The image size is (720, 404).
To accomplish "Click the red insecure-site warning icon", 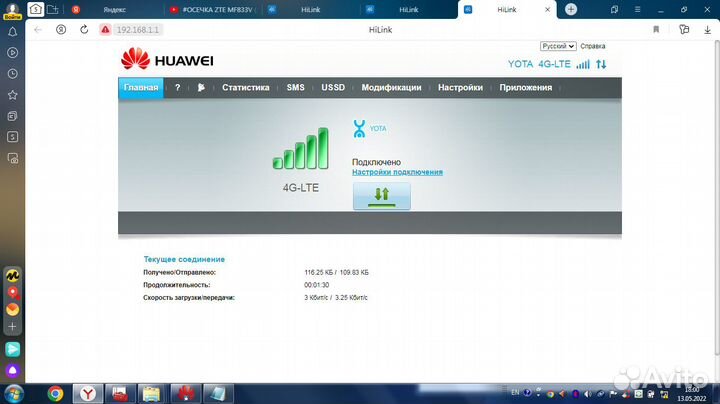I will point(105,30).
